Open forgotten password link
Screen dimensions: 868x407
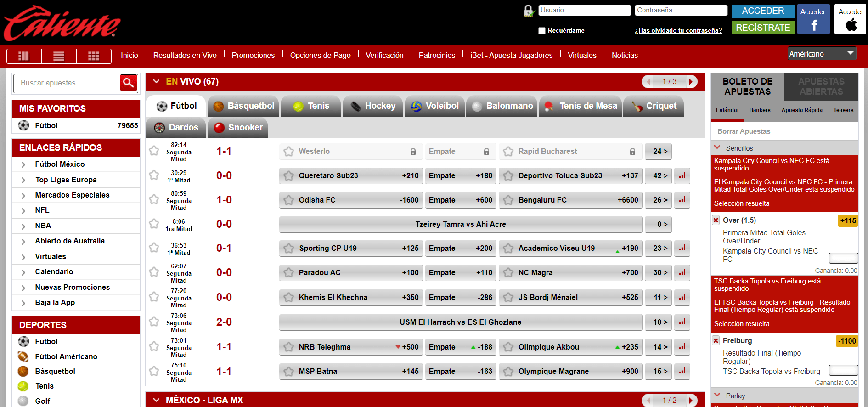[x=678, y=31]
